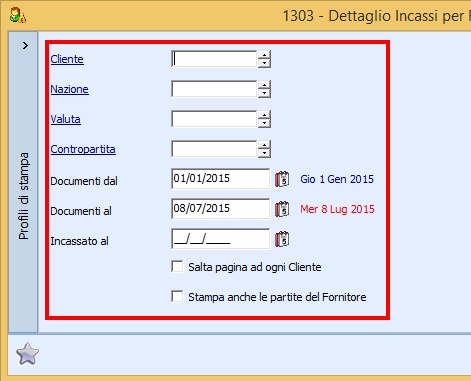Enable Salta pagina ad ogni Cliente
This screenshot has width=471, height=381.
177,267
